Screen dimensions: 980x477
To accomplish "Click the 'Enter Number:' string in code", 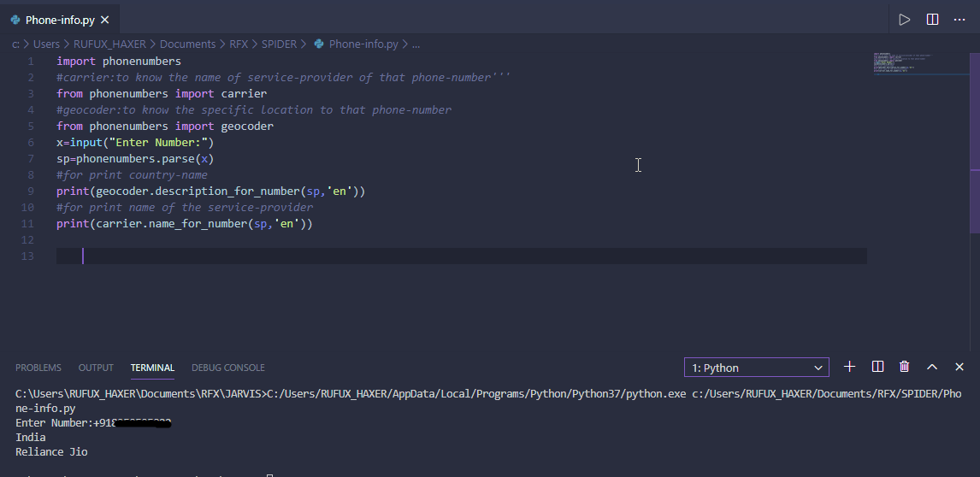I will point(158,143).
